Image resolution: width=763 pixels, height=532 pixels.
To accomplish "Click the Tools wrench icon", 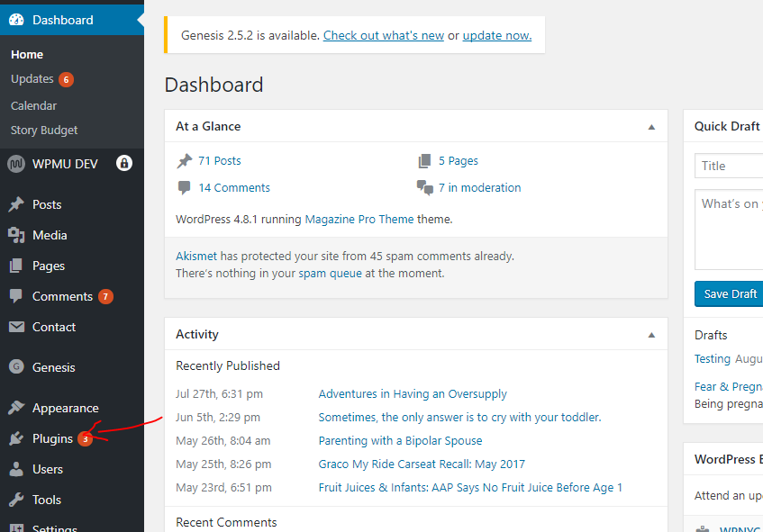I will coord(16,500).
